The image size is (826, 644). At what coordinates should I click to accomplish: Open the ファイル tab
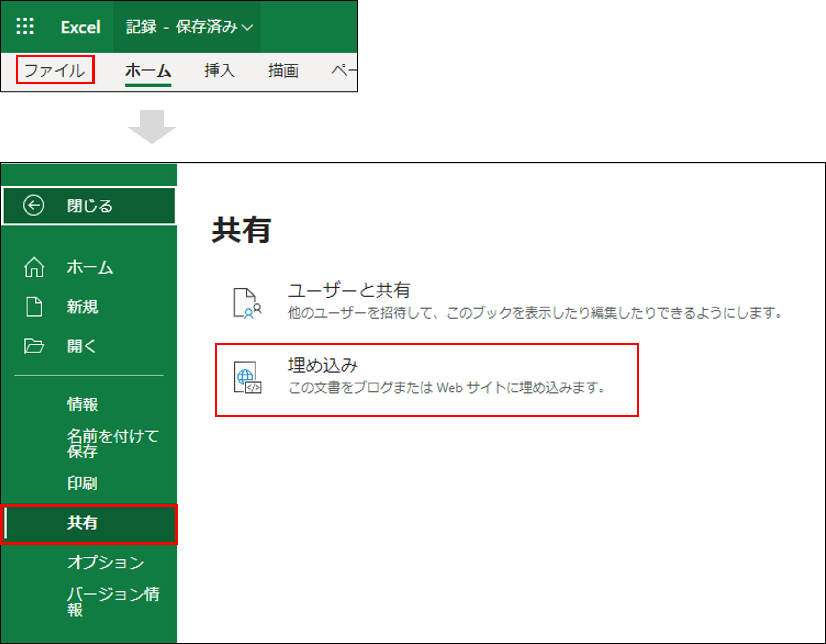click(55, 70)
